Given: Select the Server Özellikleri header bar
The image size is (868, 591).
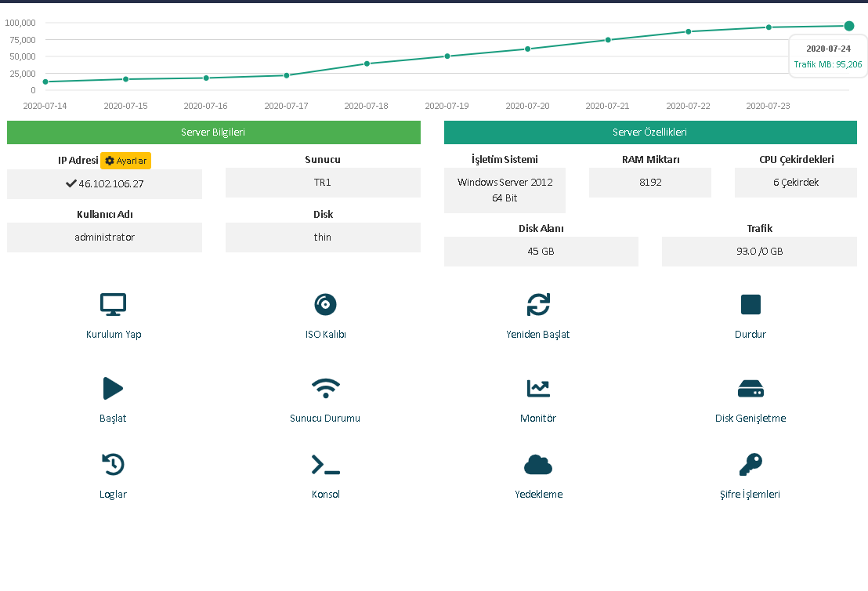Looking at the screenshot, I should click(650, 132).
